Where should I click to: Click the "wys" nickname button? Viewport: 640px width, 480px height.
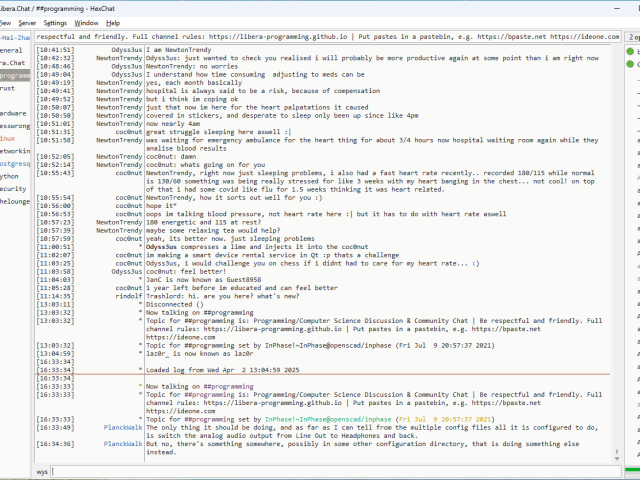(x=42, y=471)
